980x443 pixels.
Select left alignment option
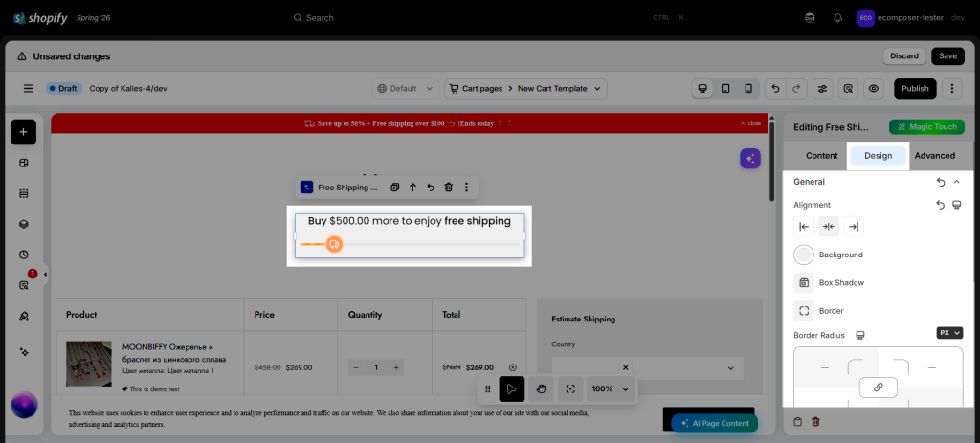point(804,226)
